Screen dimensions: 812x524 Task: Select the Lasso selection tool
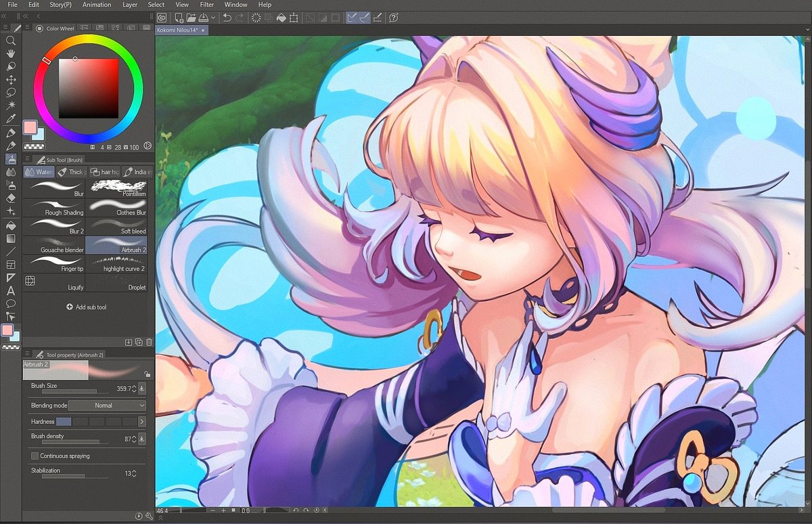point(11,93)
